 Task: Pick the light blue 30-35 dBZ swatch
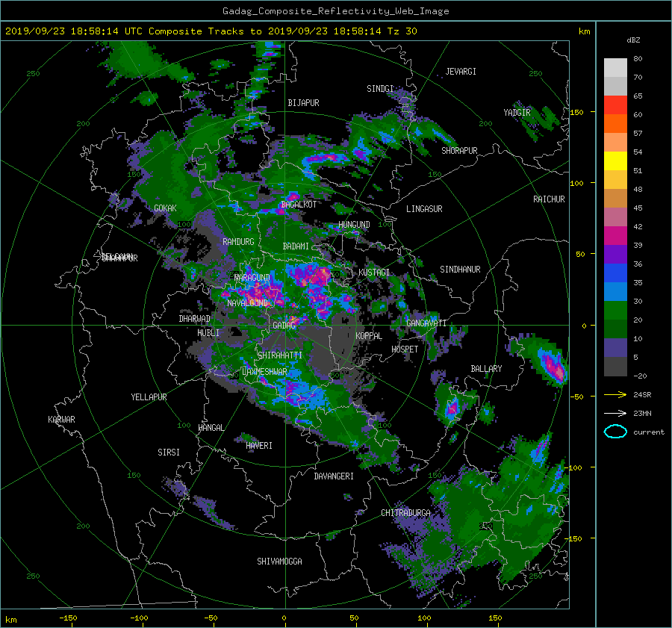pos(615,291)
